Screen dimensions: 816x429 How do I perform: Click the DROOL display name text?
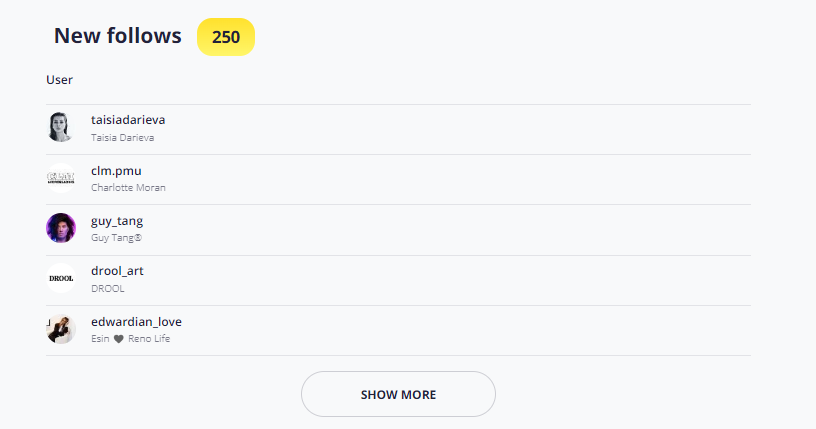click(108, 288)
